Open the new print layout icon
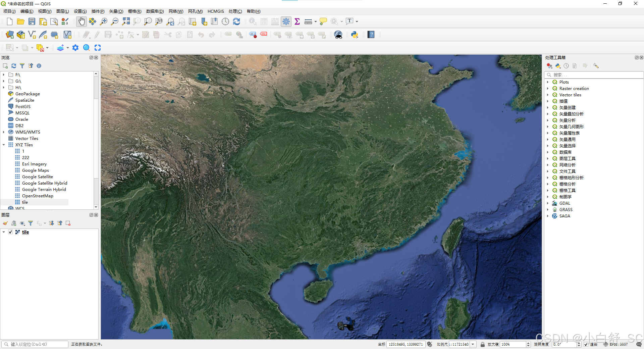 (43, 21)
